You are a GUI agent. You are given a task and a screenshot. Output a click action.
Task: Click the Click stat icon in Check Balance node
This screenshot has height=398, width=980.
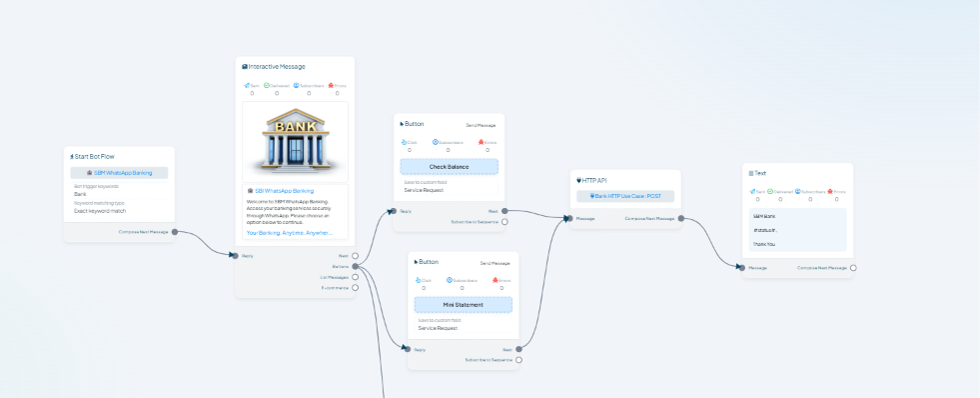tap(404, 142)
